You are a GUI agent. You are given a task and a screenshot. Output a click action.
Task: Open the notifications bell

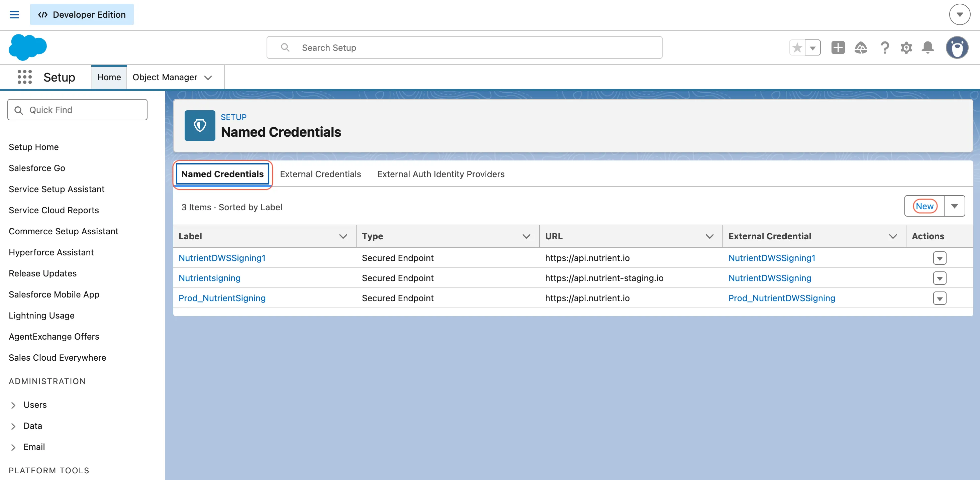tap(927, 47)
